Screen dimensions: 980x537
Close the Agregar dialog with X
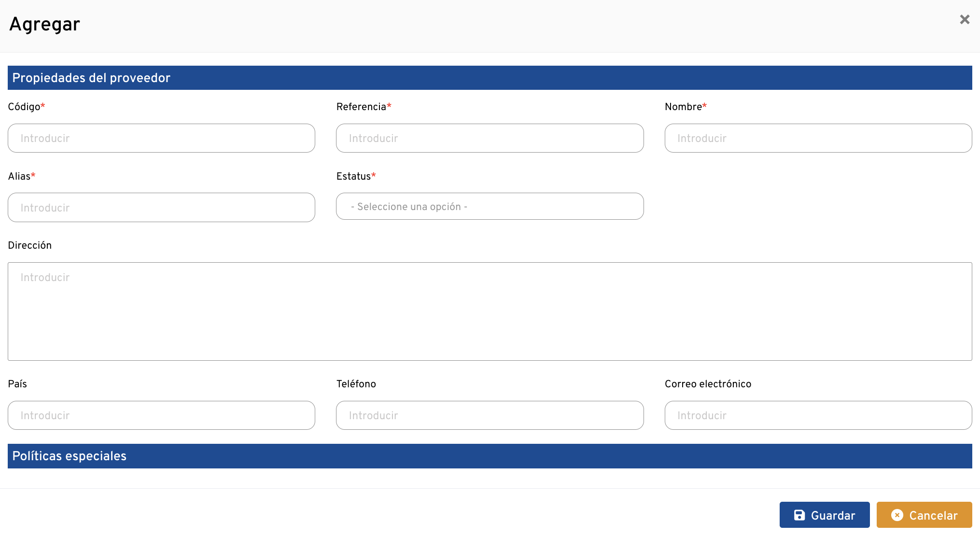click(965, 19)
